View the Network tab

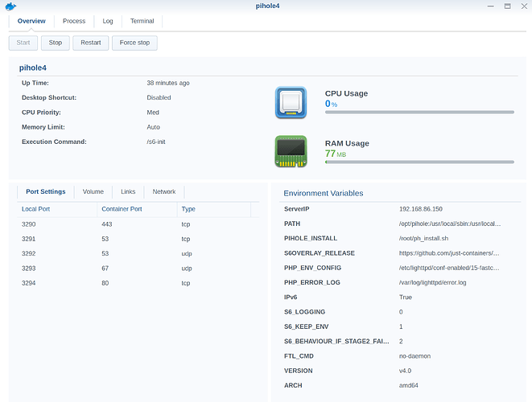(x=164, y=191)
